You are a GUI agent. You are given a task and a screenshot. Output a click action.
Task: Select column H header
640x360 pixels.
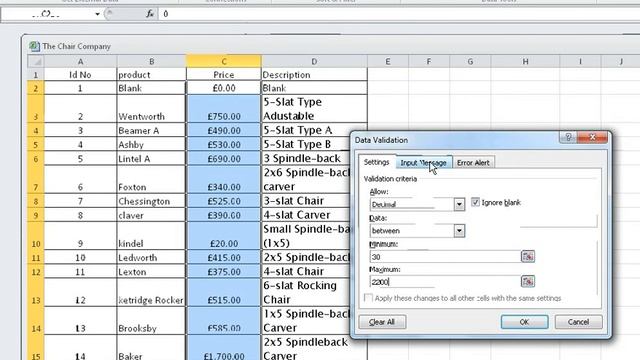[525, 61]
